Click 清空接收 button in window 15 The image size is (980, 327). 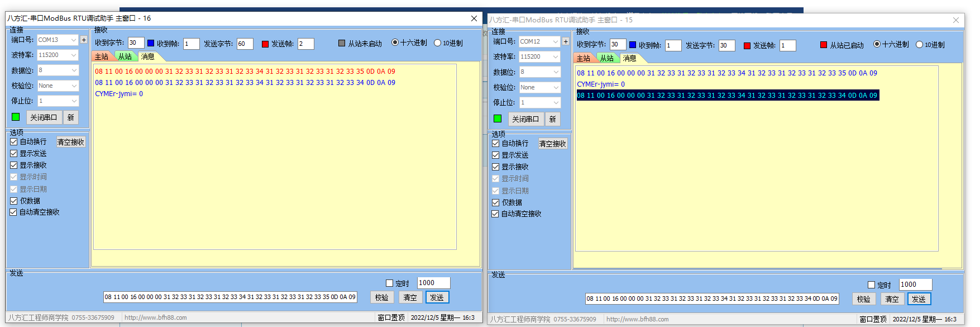pos(553,144)
